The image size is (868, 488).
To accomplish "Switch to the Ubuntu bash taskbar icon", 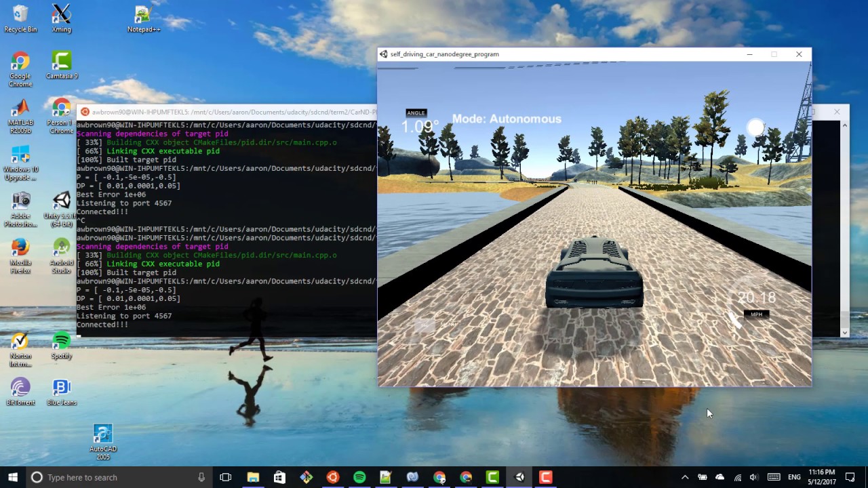I will [x=332, y=477].
